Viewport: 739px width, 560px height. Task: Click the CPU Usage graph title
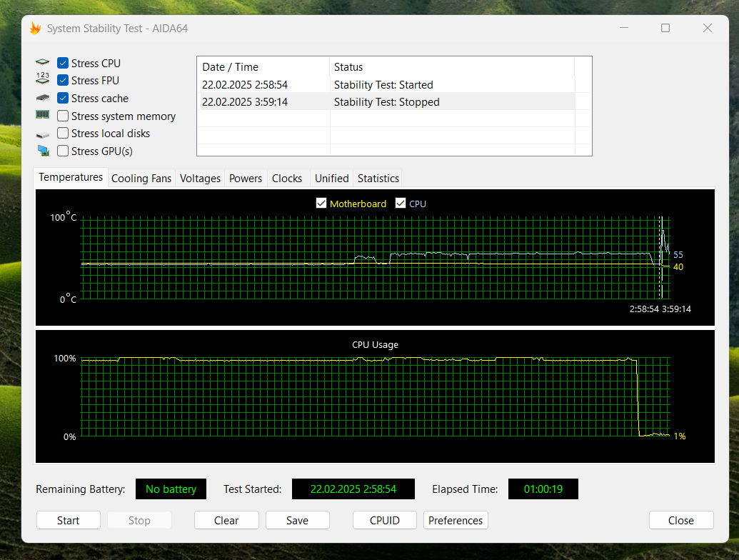[x=375, y=344]
